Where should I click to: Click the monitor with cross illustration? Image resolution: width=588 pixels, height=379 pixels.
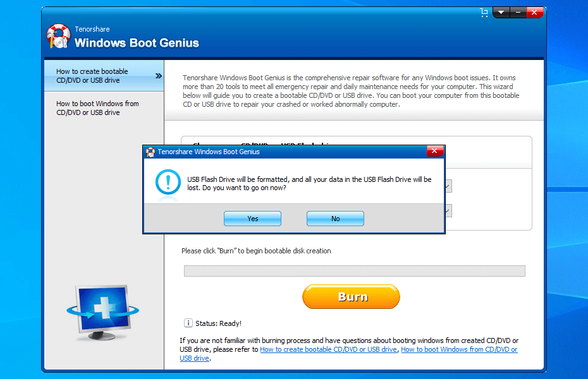103,312
